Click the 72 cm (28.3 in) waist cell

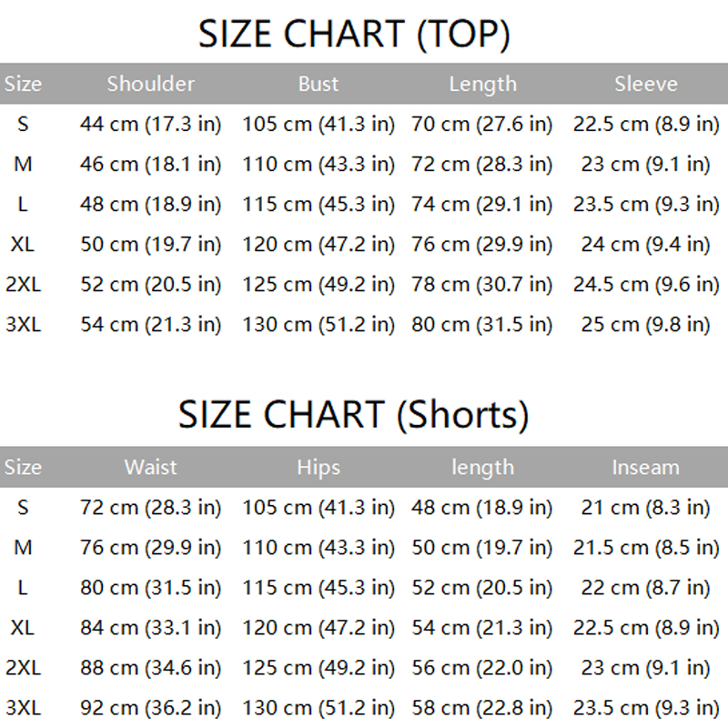click(x=151, y=508)
